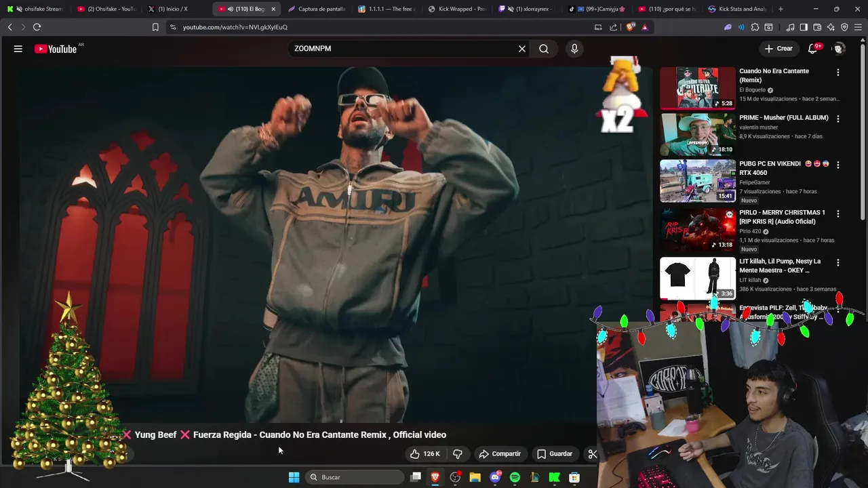Image resolution: width=868 pixels, height=488 pixels.
Task: Go to the YouTube home logo
Action: pyautogui.click(x=56, y=49)
